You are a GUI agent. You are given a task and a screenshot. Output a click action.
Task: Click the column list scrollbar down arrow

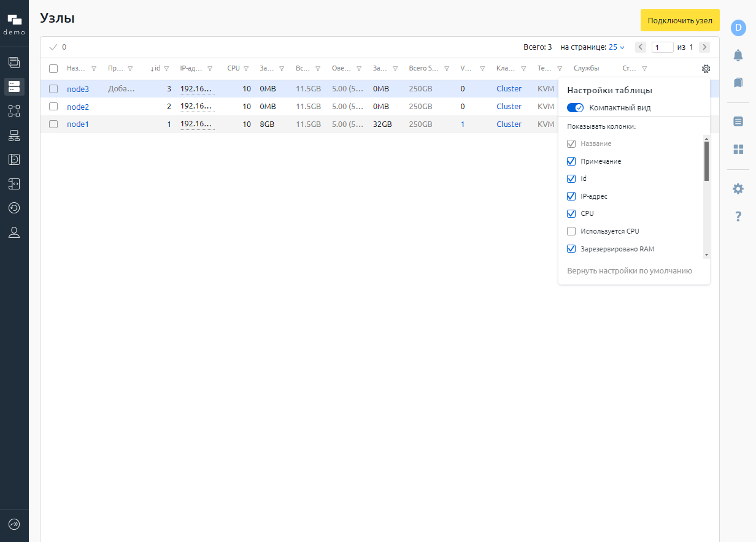click(x=706, y=254)
